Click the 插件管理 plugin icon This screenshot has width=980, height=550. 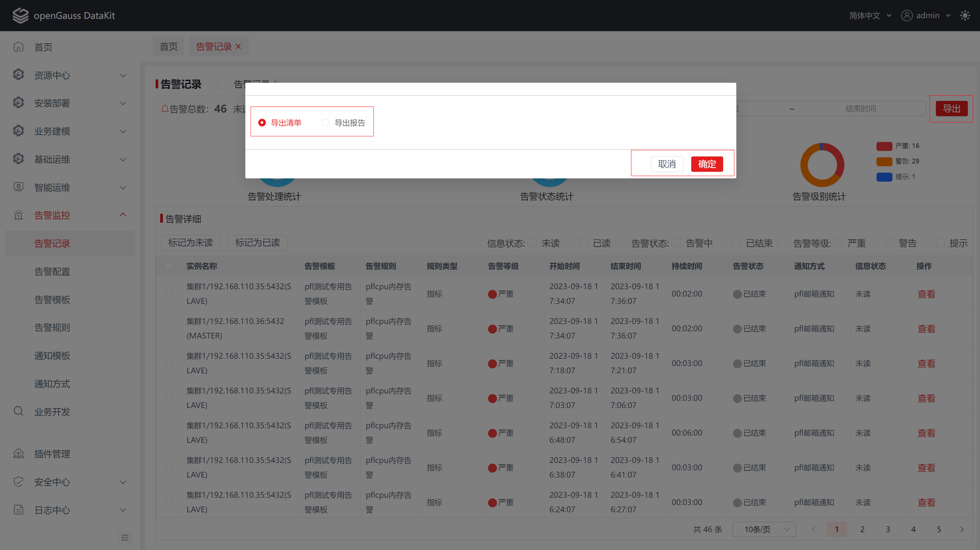point(18,454)
